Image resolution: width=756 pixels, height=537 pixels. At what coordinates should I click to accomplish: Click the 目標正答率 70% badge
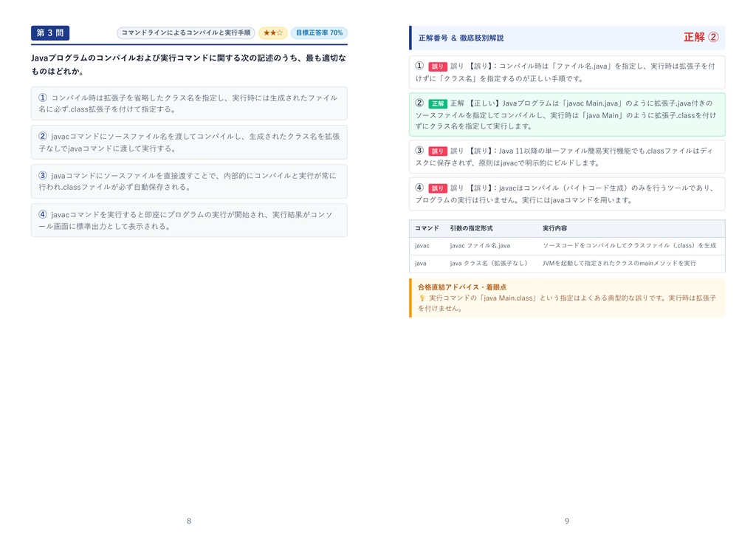(319, 33)
